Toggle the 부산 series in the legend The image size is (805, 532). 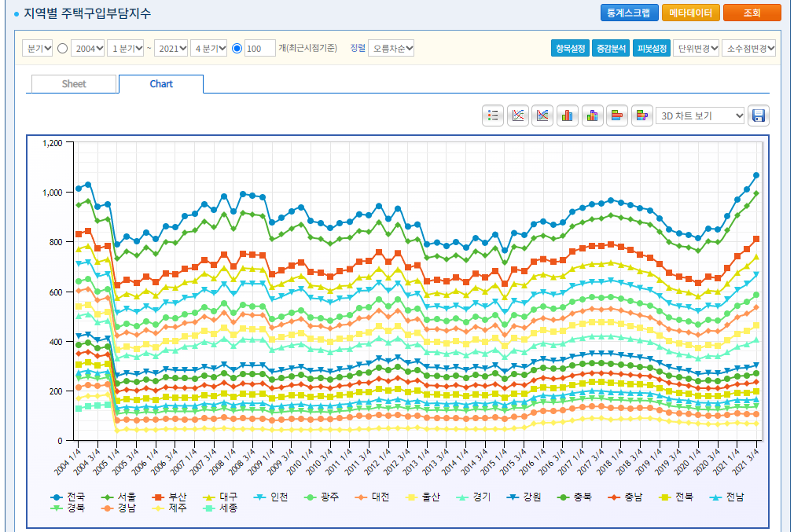(x=170, y=497)
